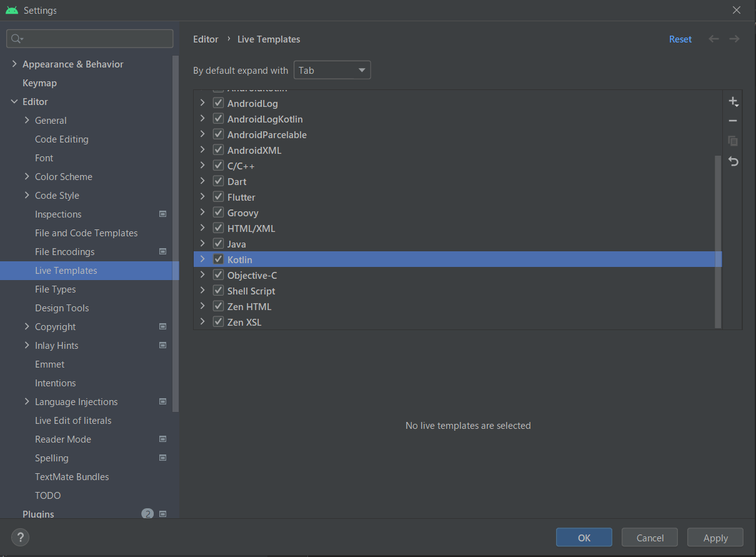The height and width of the screenshot is (557, 756).
Task: Add a new live template with plus icon
Action: click(734, 101)
